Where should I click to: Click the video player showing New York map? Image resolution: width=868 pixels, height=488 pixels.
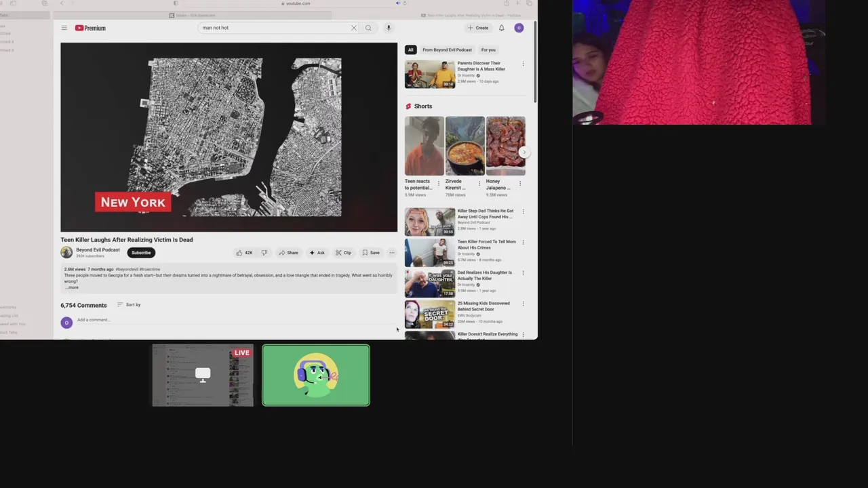[x=229, y=137]
